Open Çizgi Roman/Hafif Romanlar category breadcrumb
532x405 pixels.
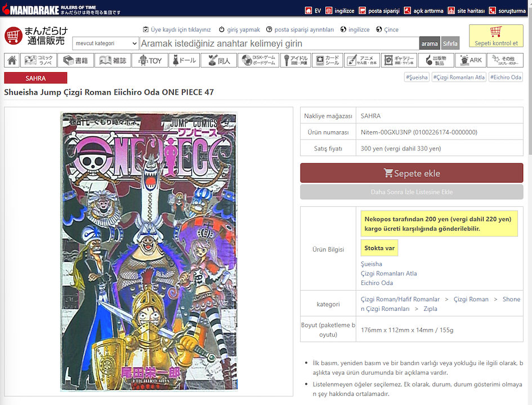coord(400,299)
